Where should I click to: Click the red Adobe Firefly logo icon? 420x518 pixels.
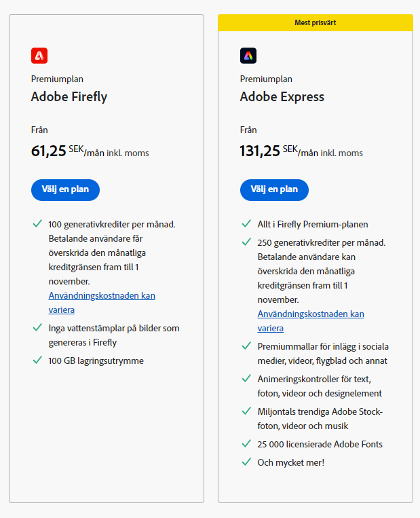(39, 56)
